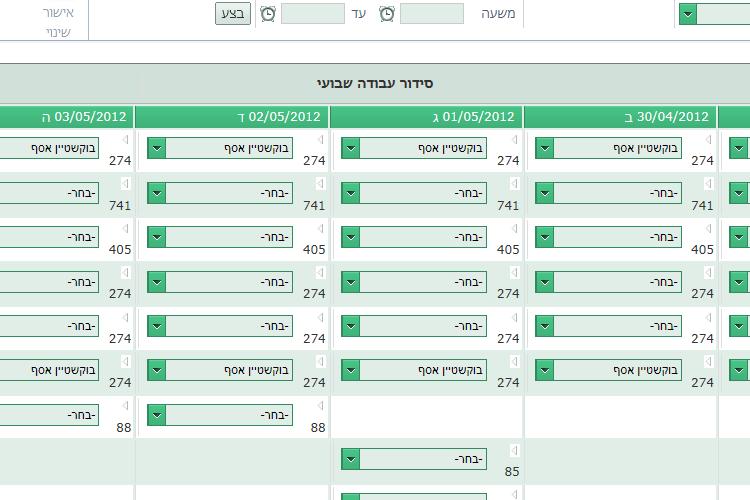Open the -בחר- dropdown in the 741 row under 01/05/2012
The image size is (750, 500).
[350, 193]
